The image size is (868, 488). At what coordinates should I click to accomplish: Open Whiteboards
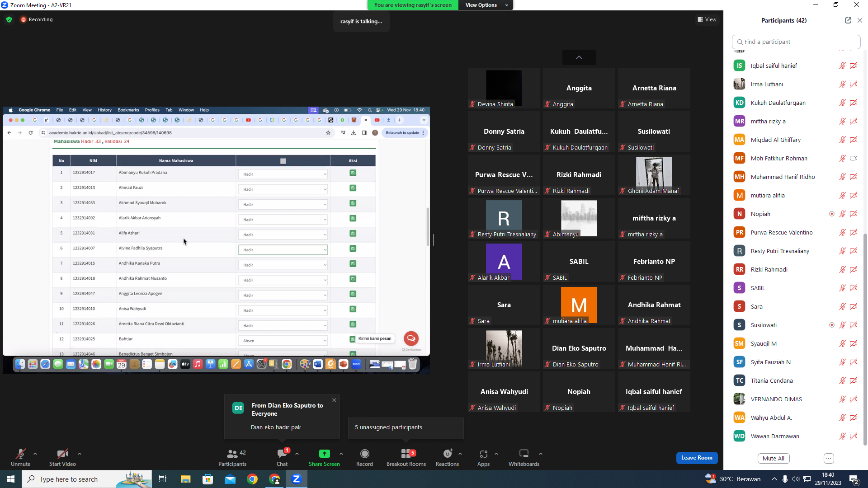click(x=524, y=457)
